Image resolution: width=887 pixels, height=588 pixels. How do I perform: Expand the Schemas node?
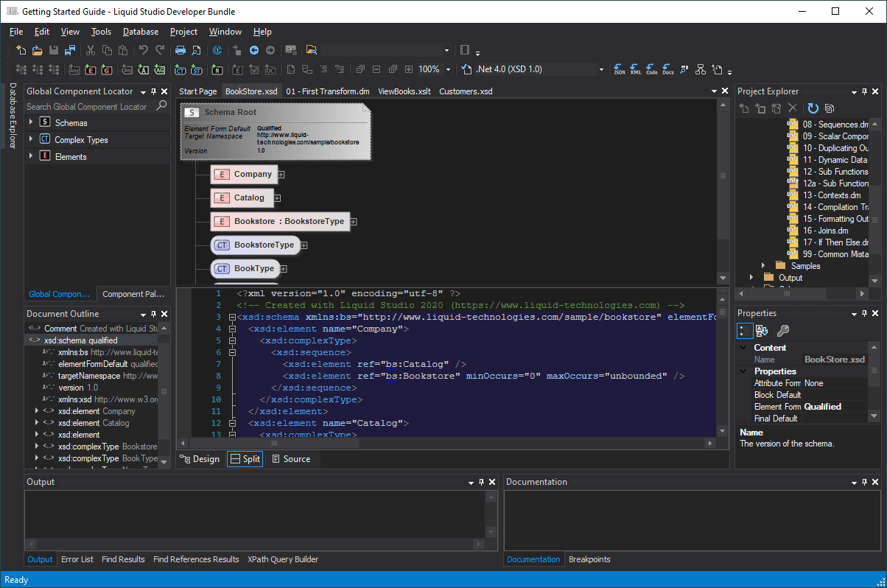[31, 121]
